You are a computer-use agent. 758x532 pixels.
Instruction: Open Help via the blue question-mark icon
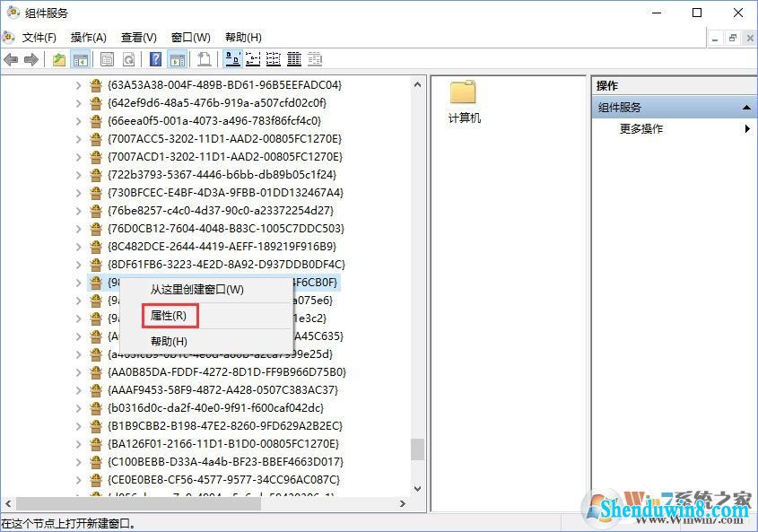pos(156,60)
